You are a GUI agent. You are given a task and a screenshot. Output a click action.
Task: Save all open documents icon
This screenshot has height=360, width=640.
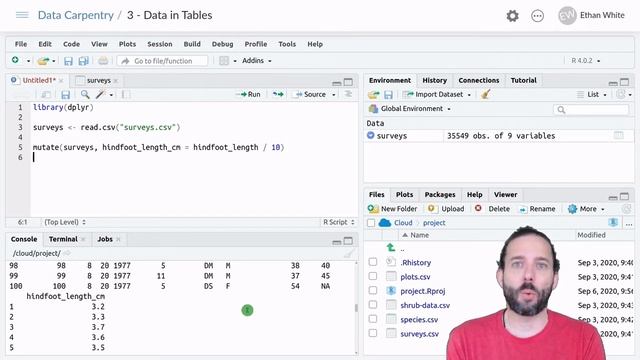(x=83, y=61)
